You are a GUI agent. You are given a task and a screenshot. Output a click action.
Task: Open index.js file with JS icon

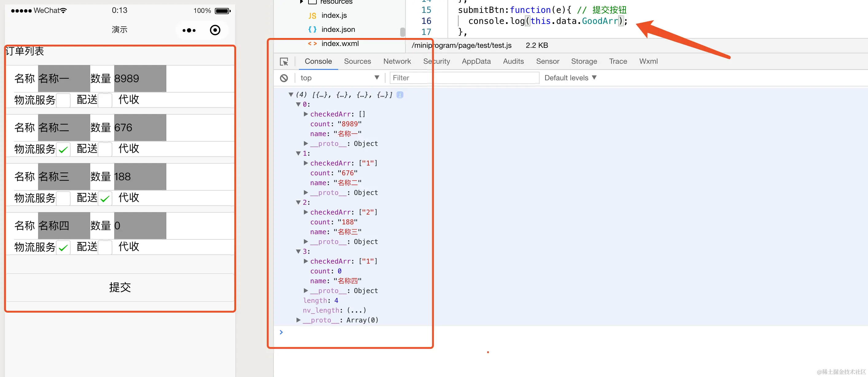coord(334,16)
